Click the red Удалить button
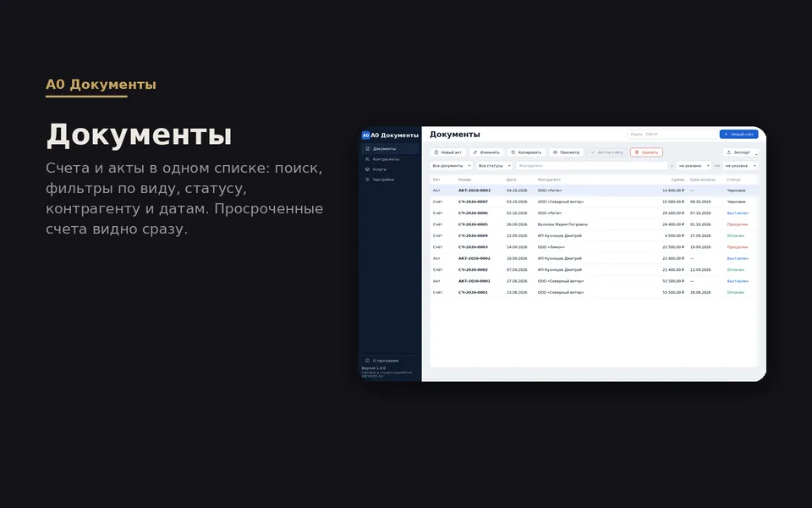Screen dimensions: 812x508 [x=646, y=152]
